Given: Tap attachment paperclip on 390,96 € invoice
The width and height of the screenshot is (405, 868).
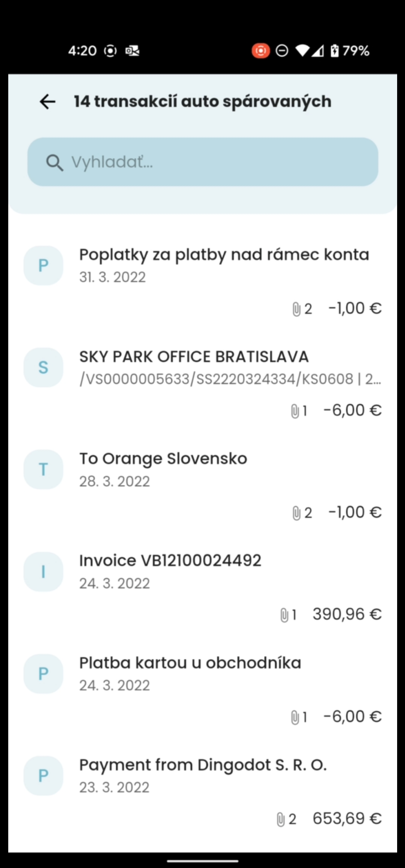Looking at the screenshot, I should (284, 615).
